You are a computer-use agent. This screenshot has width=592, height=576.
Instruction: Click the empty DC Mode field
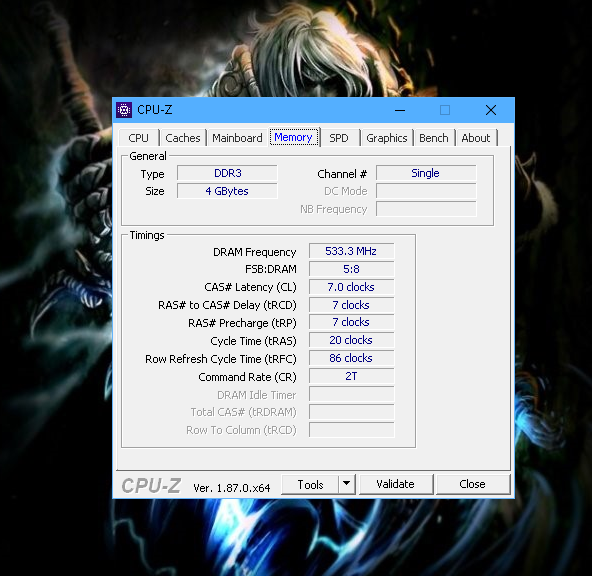[426, 191]
